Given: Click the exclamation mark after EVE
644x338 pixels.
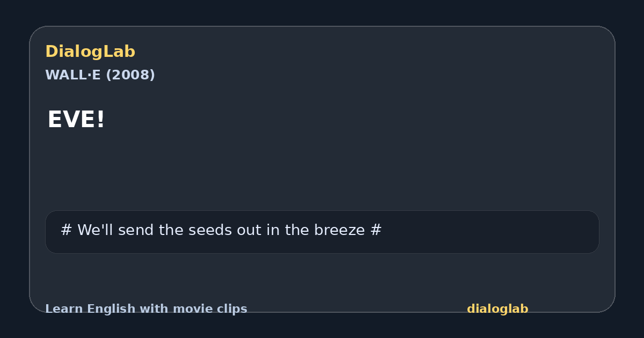Looking at the screenshot, I should (100, 120).
